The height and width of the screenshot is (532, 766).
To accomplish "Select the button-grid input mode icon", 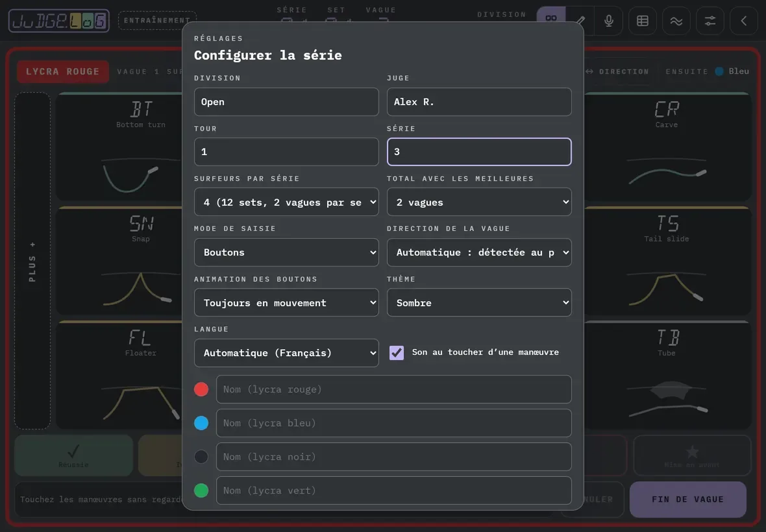I will pos(551,20).
